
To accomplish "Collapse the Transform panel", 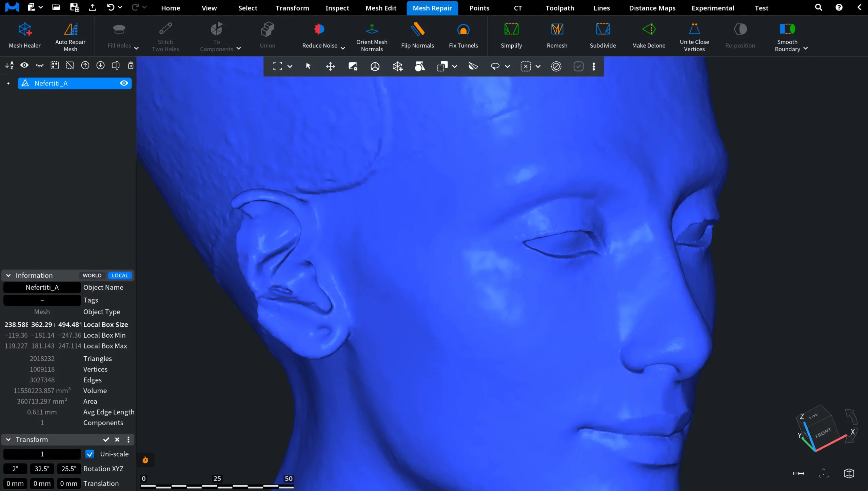I will point(8,439).
